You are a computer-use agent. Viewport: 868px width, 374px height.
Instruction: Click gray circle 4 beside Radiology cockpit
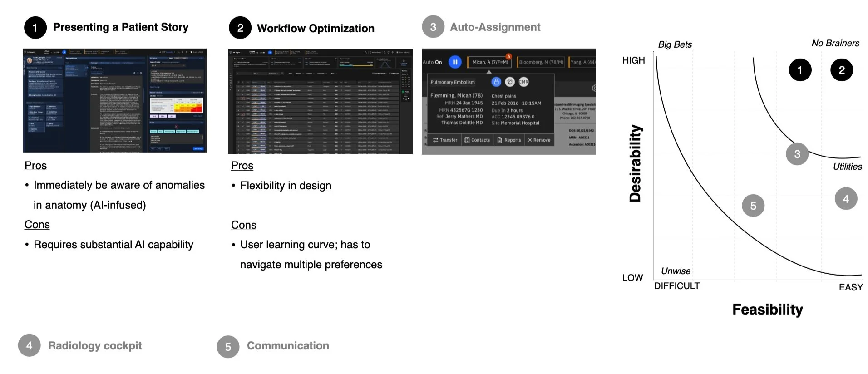click(x=29, y=346)
